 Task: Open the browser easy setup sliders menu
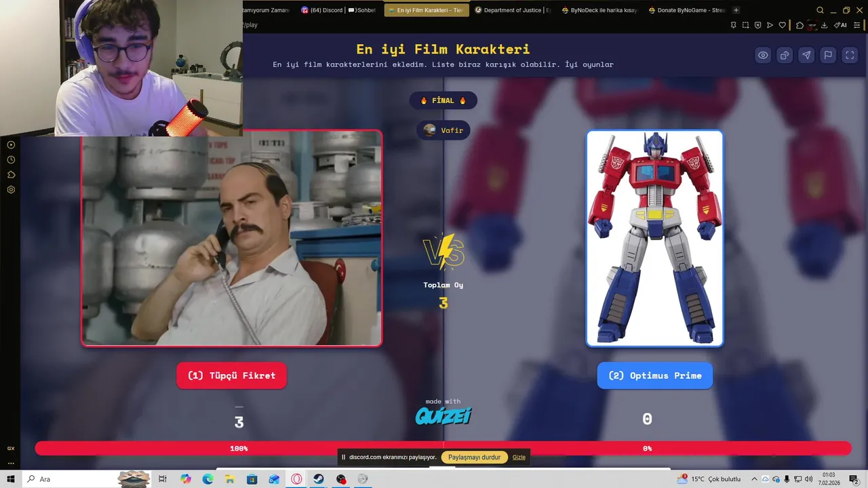856,25
